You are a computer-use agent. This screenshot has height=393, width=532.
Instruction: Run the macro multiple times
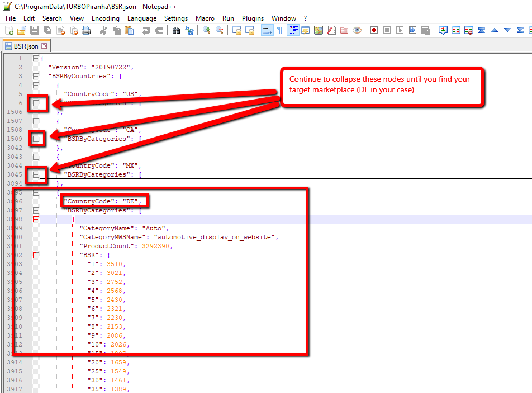click(412, 30)
